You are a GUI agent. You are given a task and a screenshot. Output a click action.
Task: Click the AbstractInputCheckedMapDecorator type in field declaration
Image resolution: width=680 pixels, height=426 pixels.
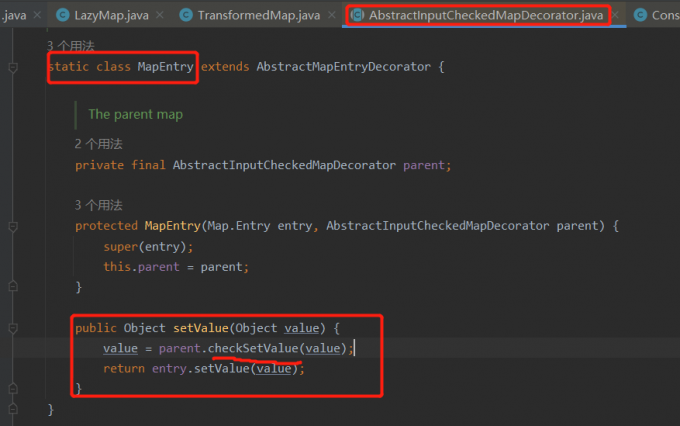pos(284,165)
